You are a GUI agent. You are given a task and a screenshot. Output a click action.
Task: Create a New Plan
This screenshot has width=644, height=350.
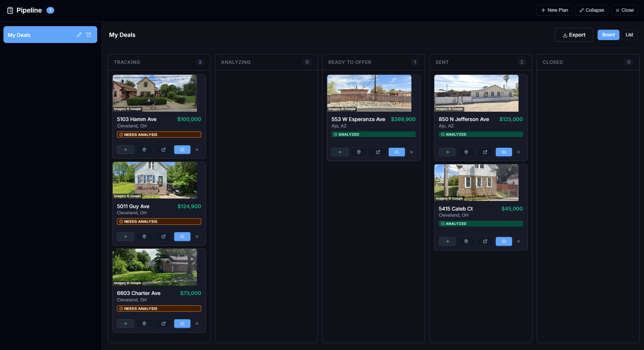(554, 10)
